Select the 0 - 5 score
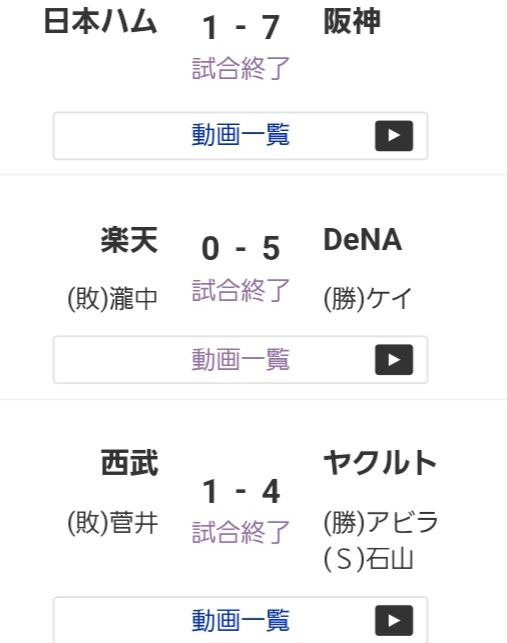This screenshot has height=643, width=507. point(241,249)
